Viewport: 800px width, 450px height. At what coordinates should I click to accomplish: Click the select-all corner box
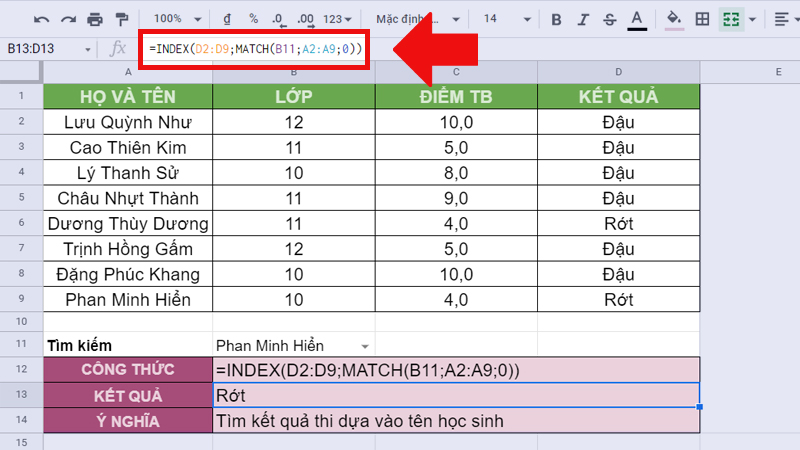[21, 72]
